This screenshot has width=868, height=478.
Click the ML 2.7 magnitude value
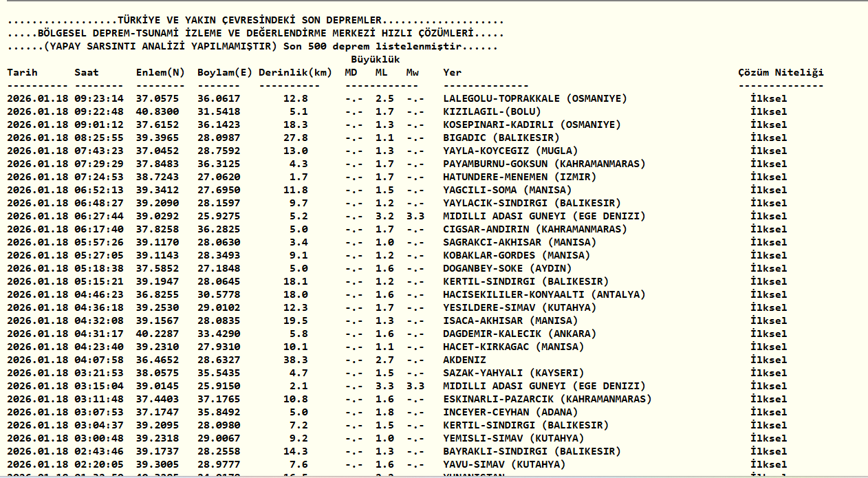coord(384,360)
